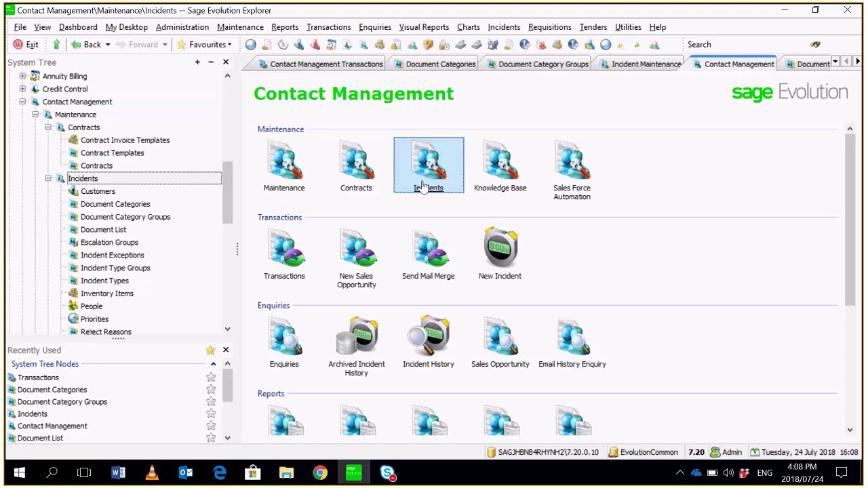Star Document Categories in Recently Used
Viewport: 868px width, 488px height.
(211, 390)
